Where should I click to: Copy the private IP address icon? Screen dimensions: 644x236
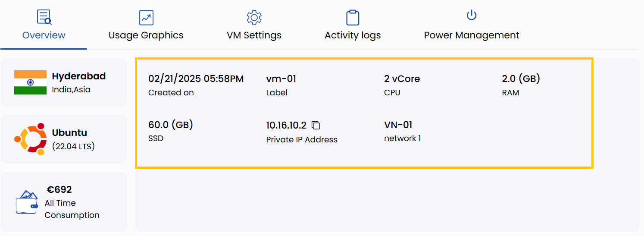point(316,126)
